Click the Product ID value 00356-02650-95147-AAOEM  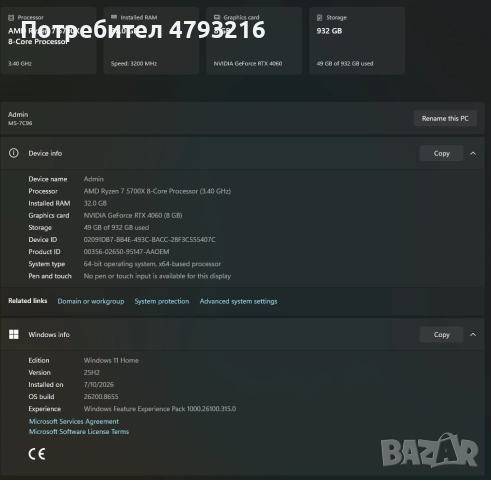[x=126, y=252]
